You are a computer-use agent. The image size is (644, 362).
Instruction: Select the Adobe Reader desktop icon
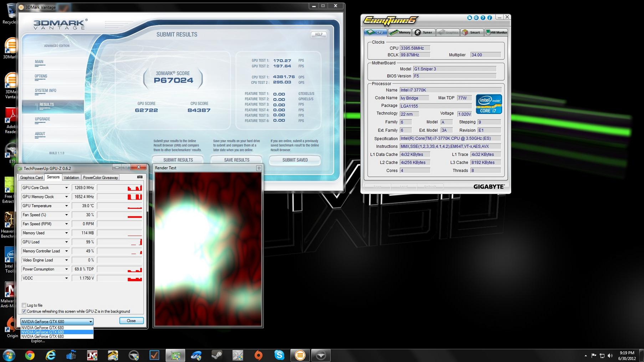point(11,121)
